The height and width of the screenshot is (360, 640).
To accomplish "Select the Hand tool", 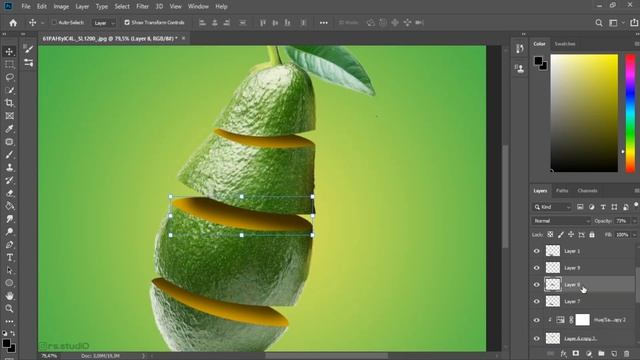I will pos(9,296).
